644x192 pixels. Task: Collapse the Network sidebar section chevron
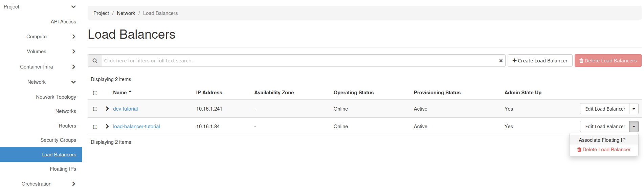73,82
